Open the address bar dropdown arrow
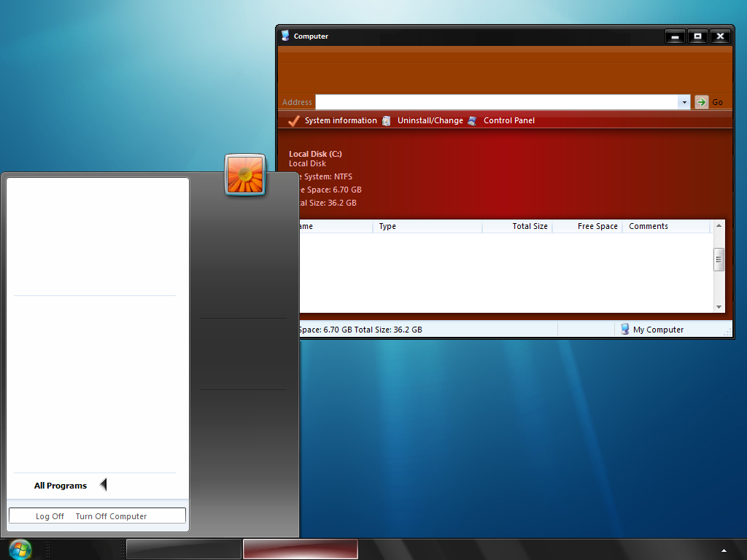Viewport: 747px width, 560px height. tap(684, 102)
